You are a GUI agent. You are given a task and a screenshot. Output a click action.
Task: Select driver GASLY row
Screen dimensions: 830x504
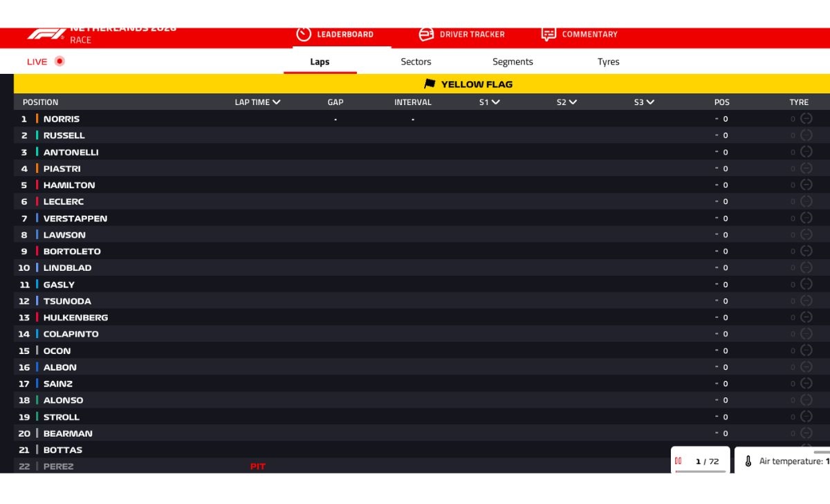point(422,284)
